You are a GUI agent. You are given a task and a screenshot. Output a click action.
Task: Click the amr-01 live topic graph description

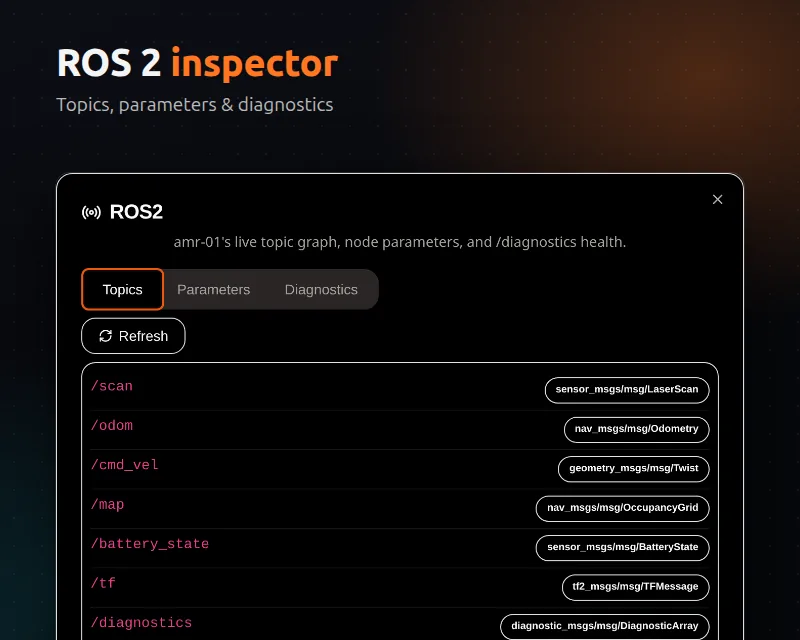coord(399,242)
